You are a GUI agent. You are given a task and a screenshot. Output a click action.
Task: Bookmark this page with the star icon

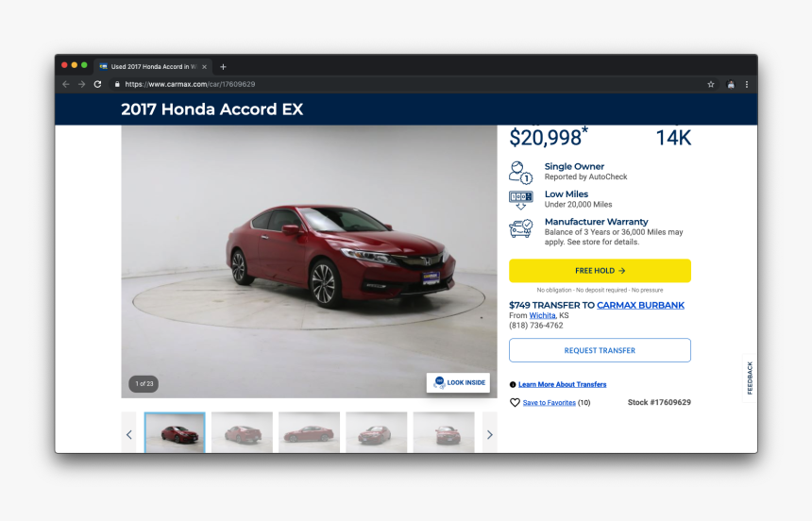pos(710,84)
